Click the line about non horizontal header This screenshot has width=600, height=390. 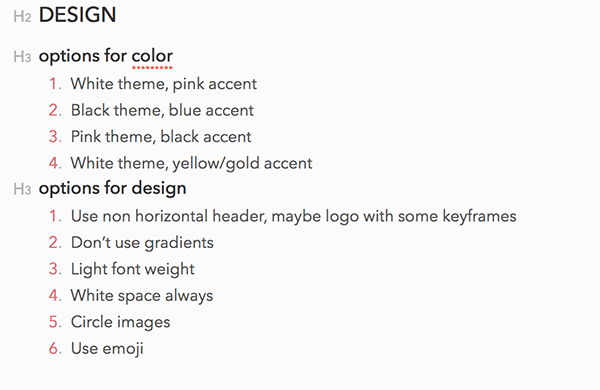293,217
